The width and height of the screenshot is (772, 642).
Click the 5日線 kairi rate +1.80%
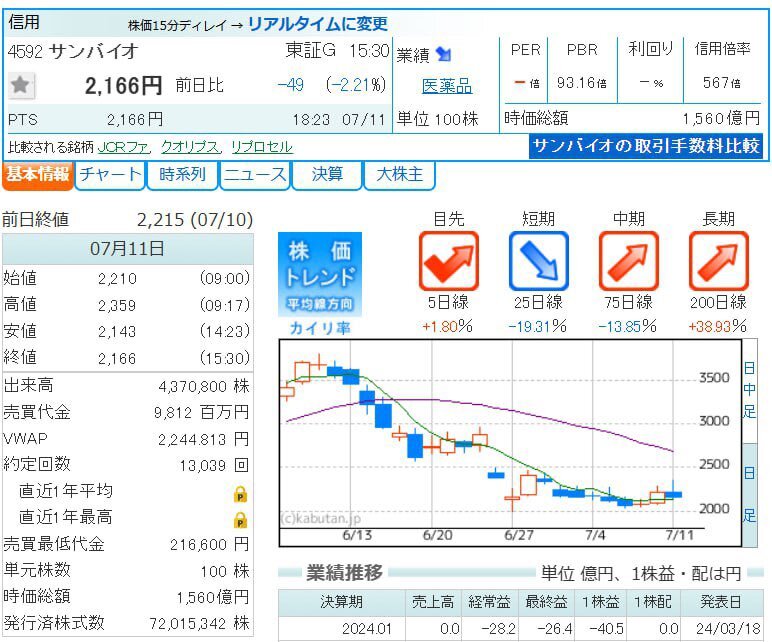click(x=448, y=326)
